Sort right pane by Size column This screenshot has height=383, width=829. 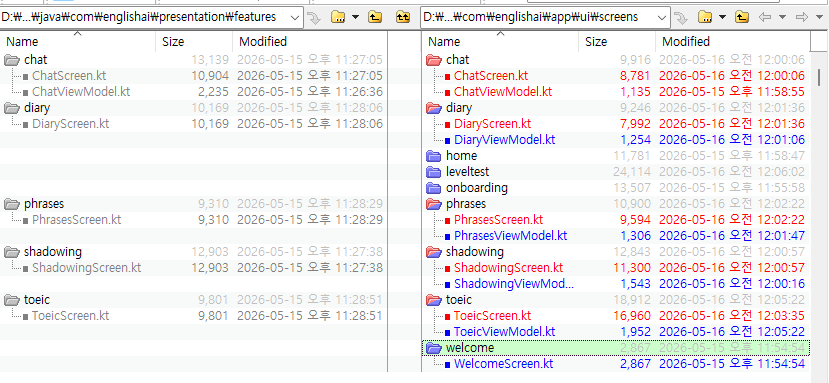click(x=617, y=41)
